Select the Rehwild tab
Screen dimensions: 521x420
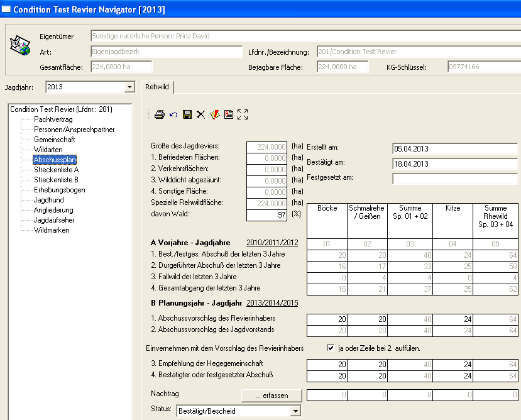(x=156, y=87)
